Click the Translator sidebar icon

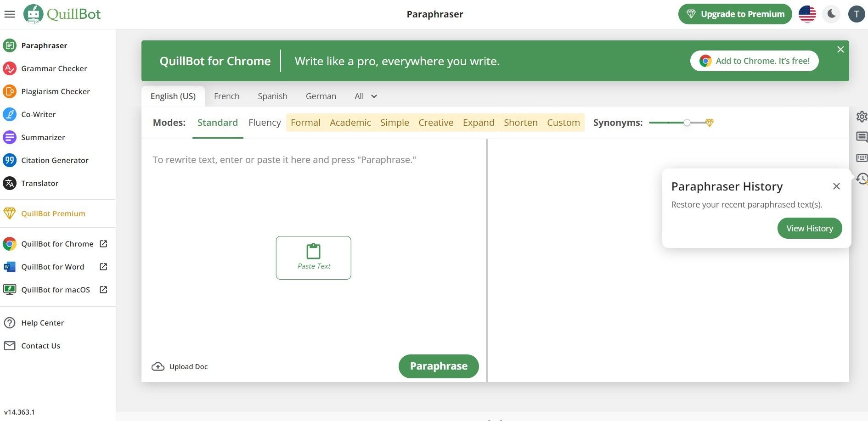(10, 183)
